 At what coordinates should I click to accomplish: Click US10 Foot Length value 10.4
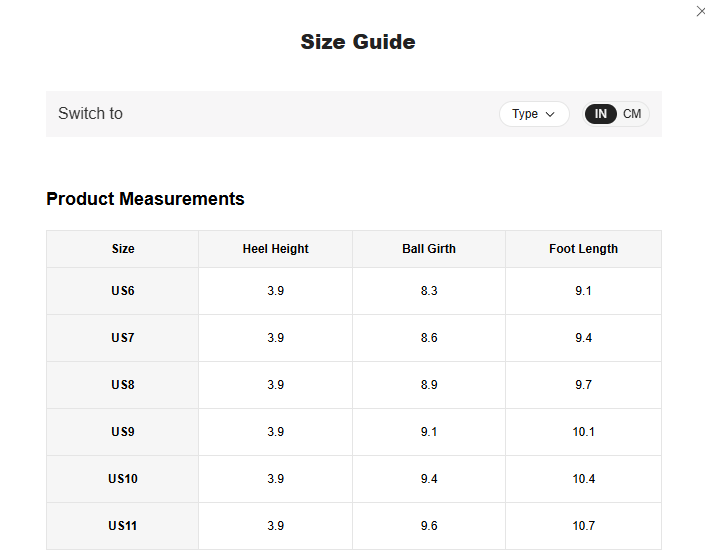(583, 479)
